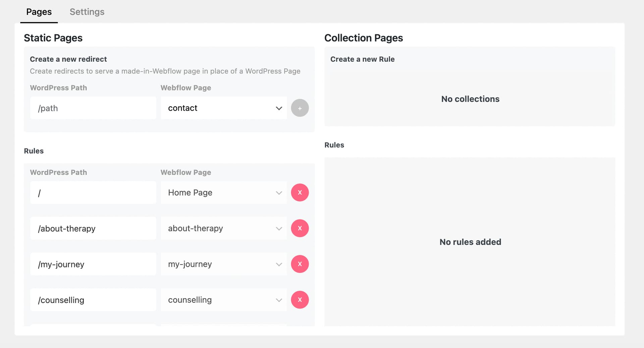This screenshot has width=644, height=348.
Task: Click the 'No collections' message
Action: click(x=470, y=99)
